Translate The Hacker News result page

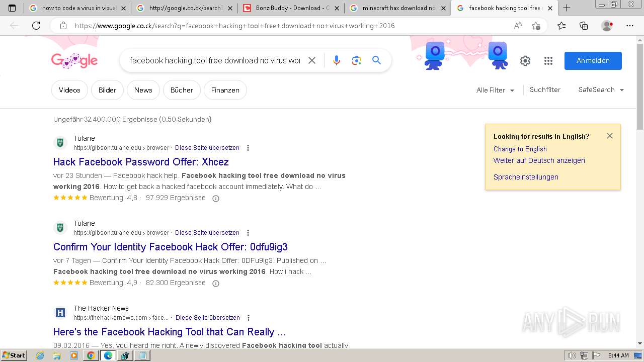tap(208, 318)
